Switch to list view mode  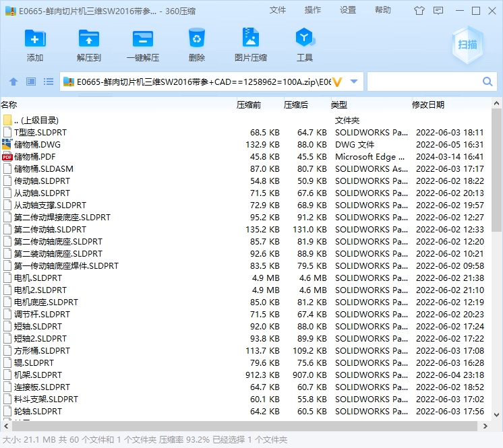pos(49,82)
